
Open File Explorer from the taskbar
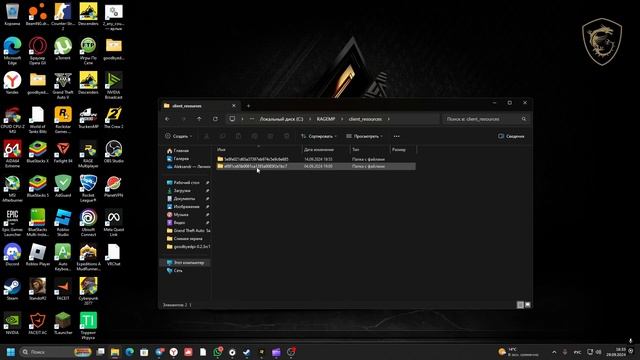115,352
